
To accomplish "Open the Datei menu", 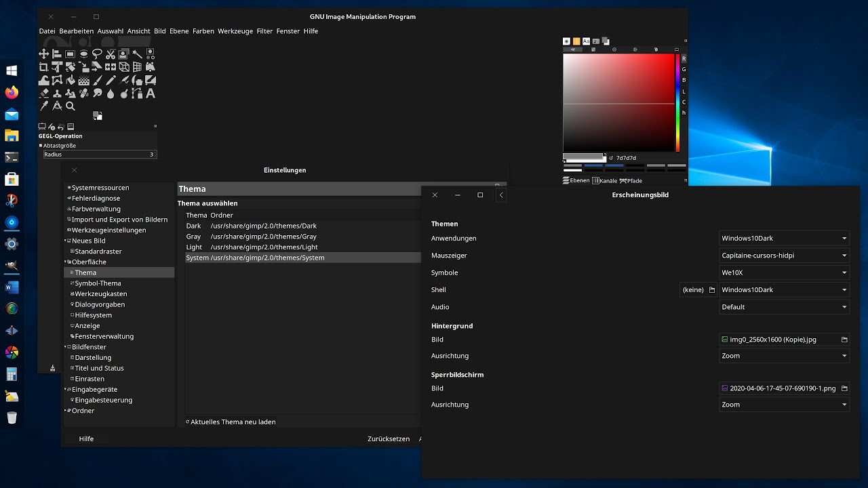I will [47, 31].
